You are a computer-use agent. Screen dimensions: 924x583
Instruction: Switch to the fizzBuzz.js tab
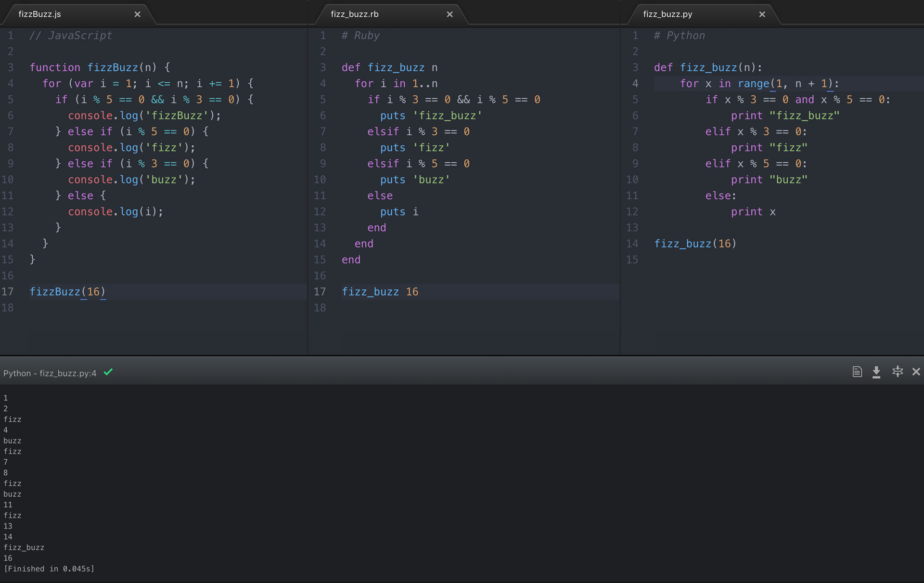pyautogui.click(x=40, y=14)
